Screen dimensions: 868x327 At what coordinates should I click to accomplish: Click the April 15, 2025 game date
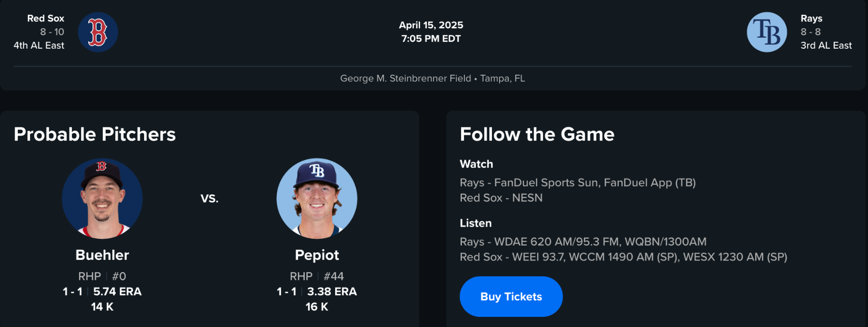(x=431, y=25)
